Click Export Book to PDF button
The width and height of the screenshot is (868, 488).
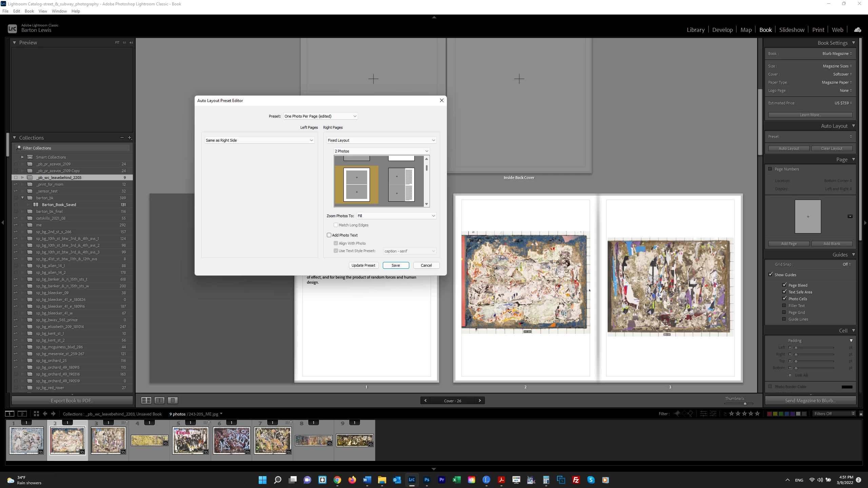click(72, 401)
